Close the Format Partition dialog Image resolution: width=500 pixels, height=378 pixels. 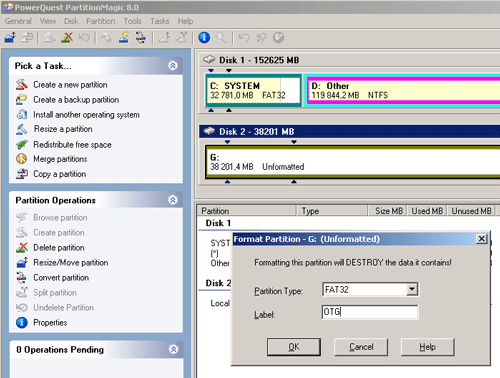click(481, 239)
